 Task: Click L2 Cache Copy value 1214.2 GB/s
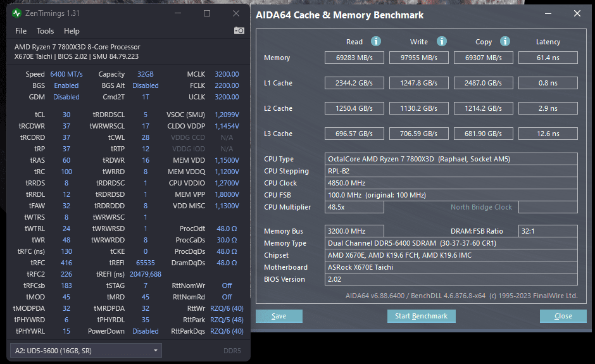pyautogui.click(x=484, y=108)
